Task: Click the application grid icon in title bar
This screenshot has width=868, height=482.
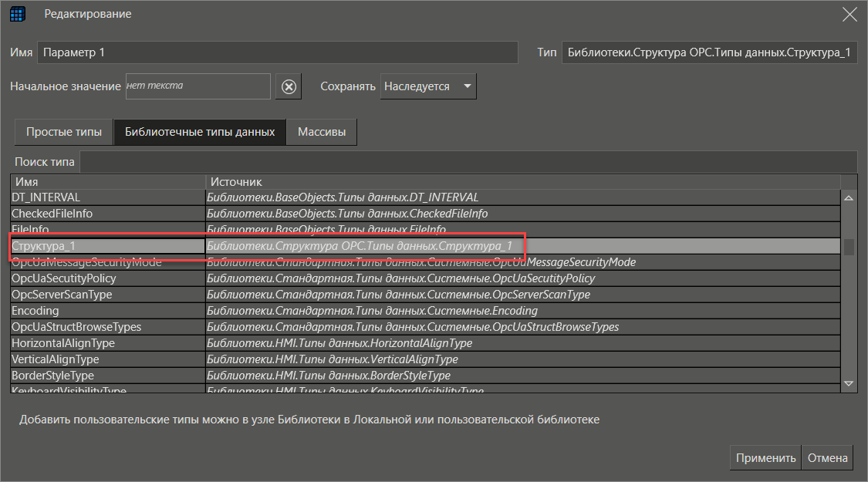Action: click(x=18, y=14)
